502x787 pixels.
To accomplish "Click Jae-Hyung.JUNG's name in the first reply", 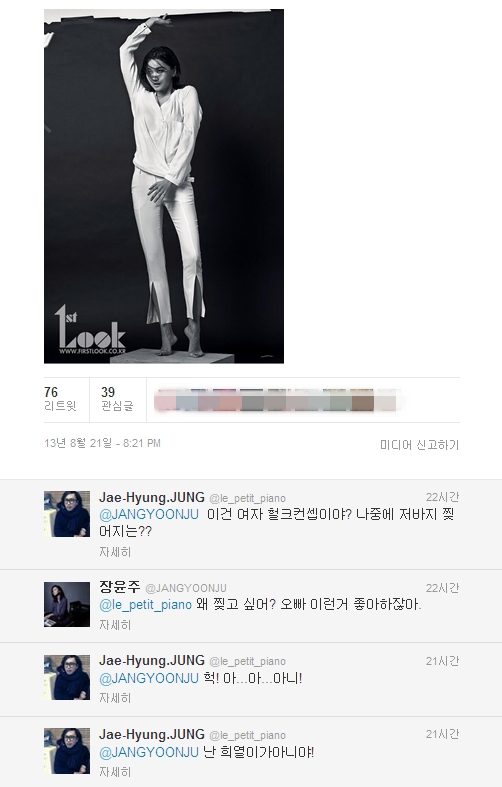I will 152,497.
